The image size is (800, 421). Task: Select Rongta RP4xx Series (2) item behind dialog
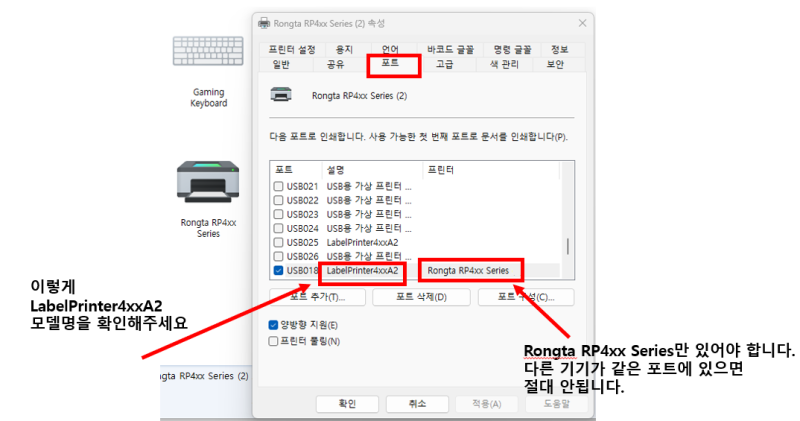(204, 376)
